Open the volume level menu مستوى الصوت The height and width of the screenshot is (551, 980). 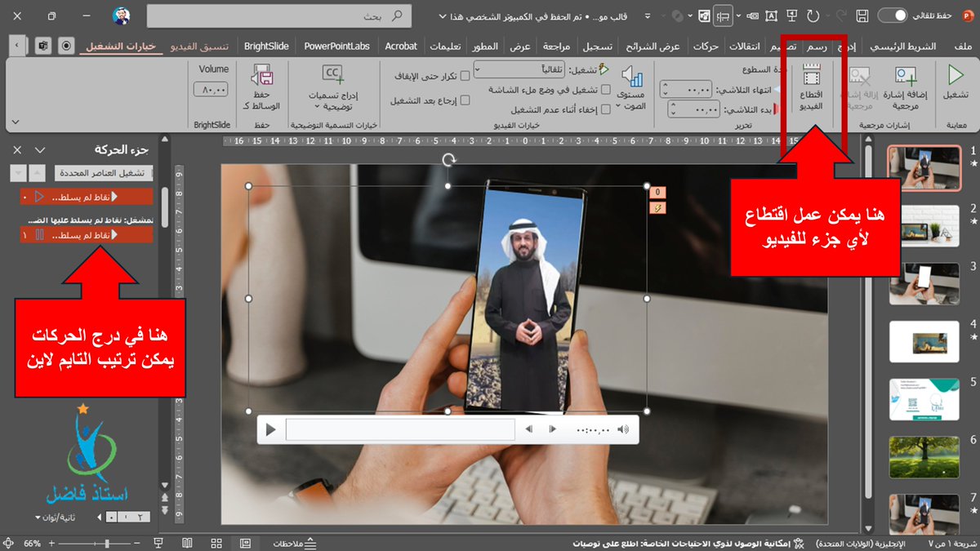(630, 88)
